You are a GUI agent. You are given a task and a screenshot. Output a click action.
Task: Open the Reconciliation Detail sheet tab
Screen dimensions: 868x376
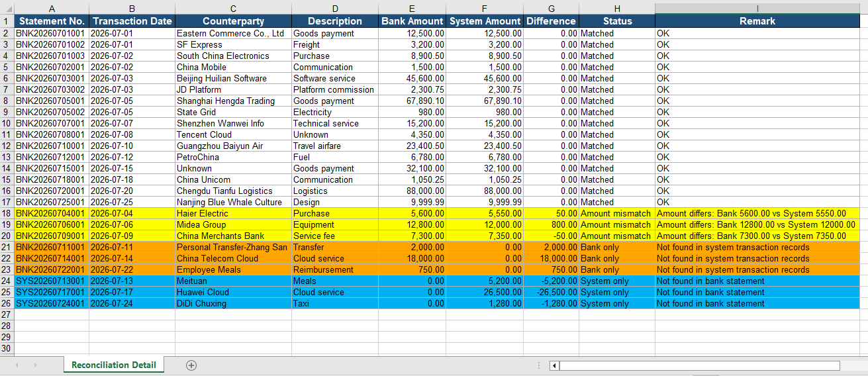pos(114,365)
